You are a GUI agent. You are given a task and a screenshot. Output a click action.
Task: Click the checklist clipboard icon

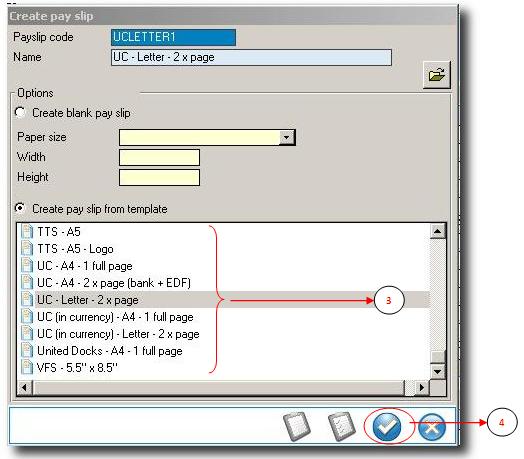coord(342,426)
